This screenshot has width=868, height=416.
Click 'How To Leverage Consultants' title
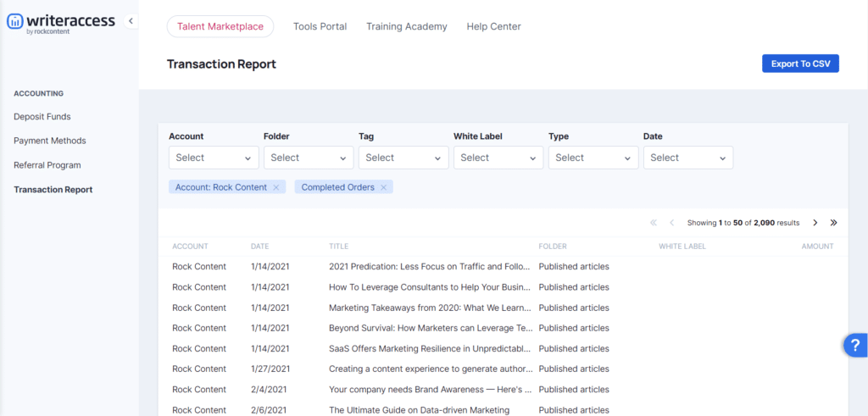pos(430,287)
